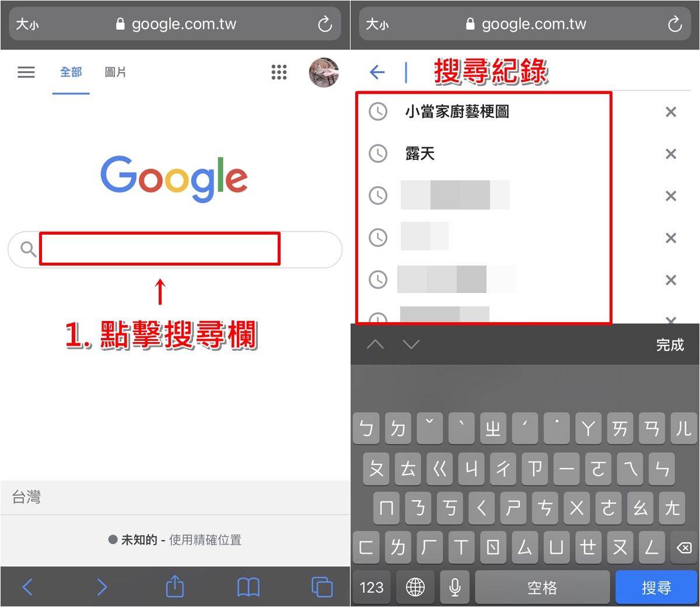Tap the microphone dictation key
The height and width of the screenshot is (607, 700).
pyautogui.click(x=455, y=587)
